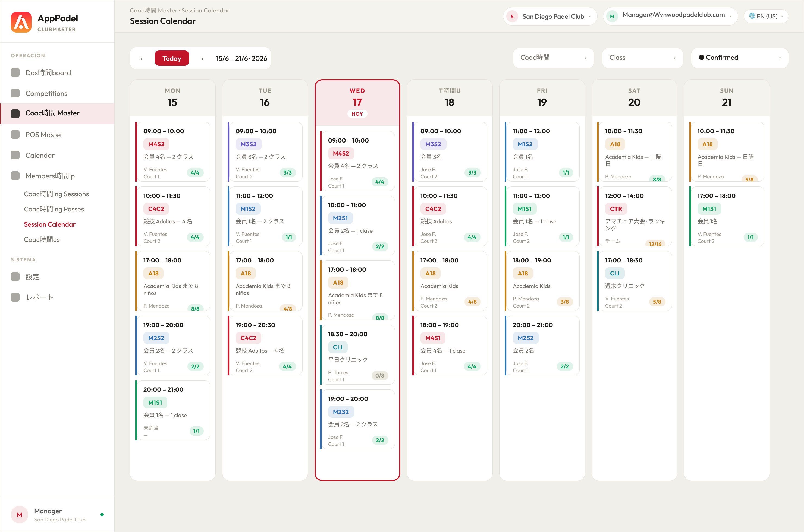The image size is (804, 532).
Task: Open Sunday 10:00 A18 Academia Kids card
Action: pos(727,152)
